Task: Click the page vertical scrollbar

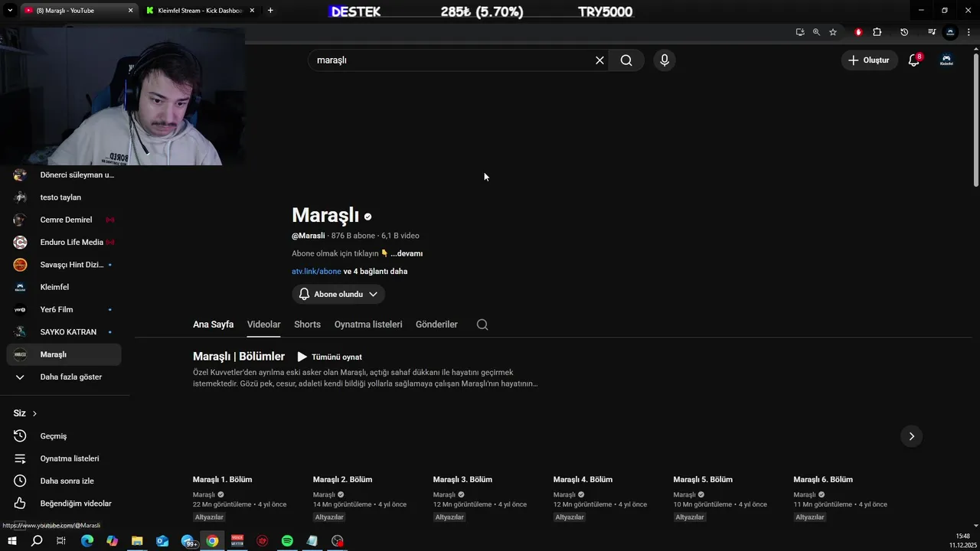Action: (x=975, y=119)
